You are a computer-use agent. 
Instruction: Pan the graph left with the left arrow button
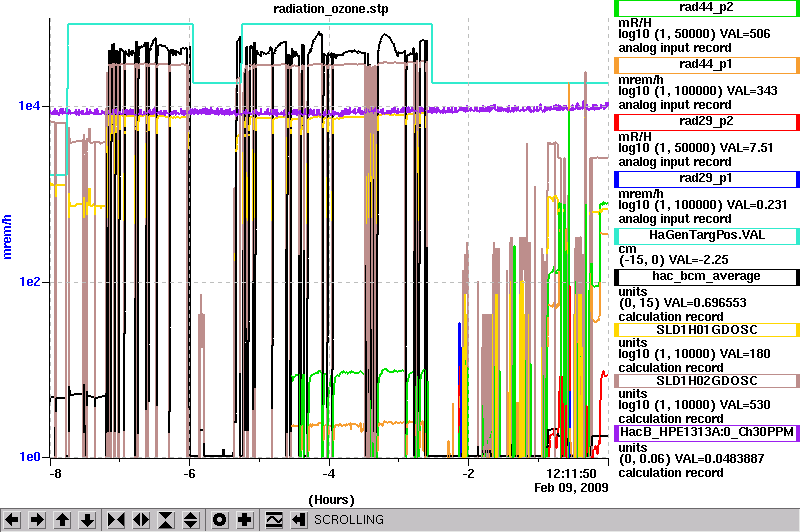(x=12, y=520)
